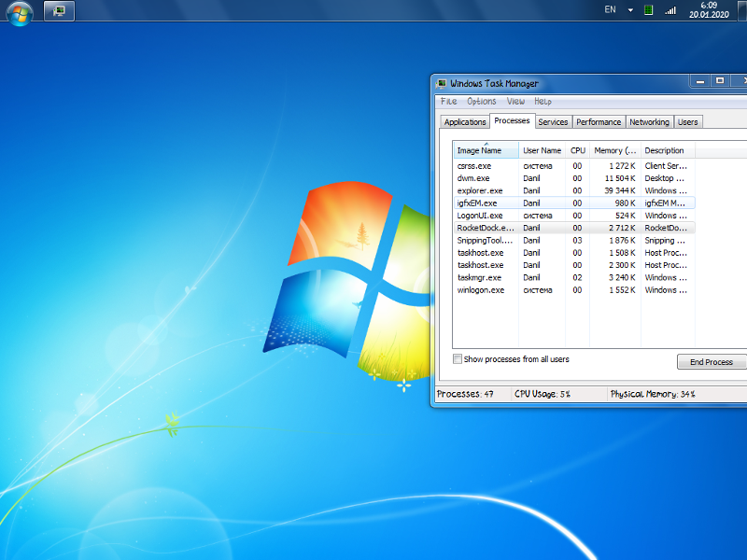Click the EN language indicator

(610, 9)
